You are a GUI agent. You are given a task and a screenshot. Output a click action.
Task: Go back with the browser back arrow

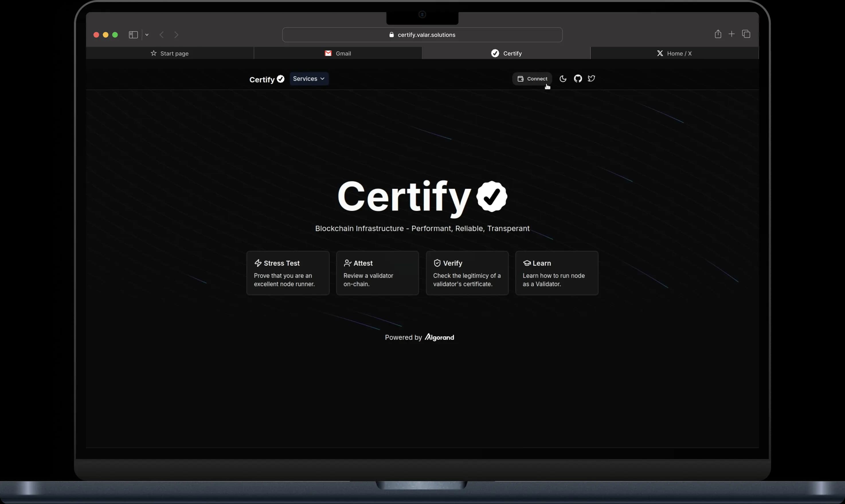tap(162, 35)
